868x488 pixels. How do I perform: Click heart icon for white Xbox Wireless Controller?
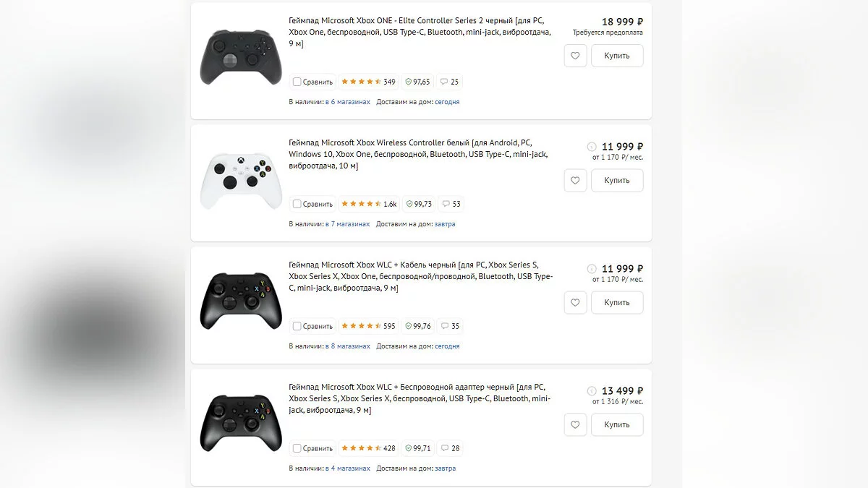click(575, 180)
